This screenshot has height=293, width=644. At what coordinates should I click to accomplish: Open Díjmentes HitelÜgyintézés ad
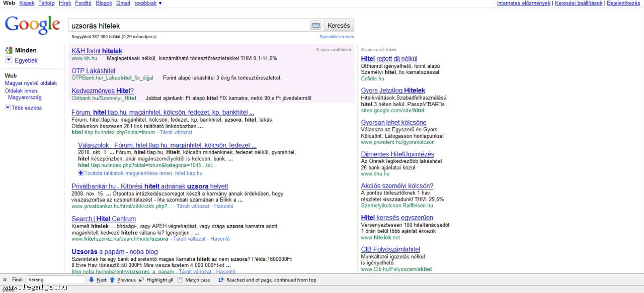(x=397, y=154)
